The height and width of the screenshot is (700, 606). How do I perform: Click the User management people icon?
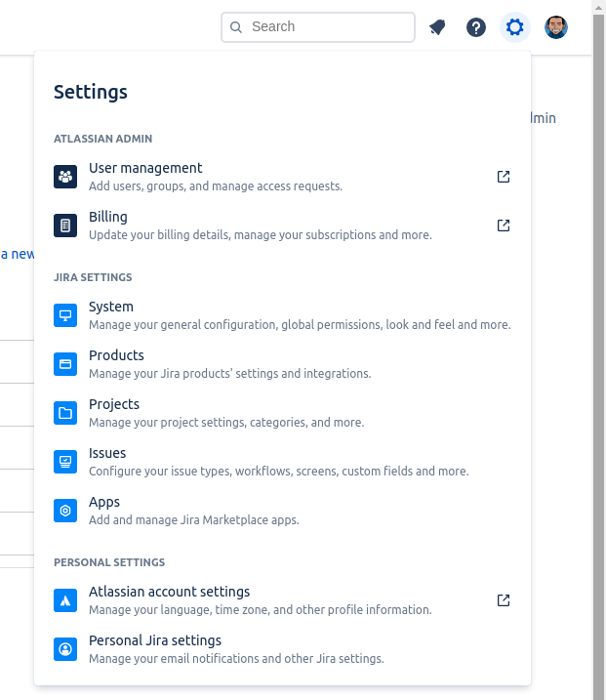pos(65,177)
